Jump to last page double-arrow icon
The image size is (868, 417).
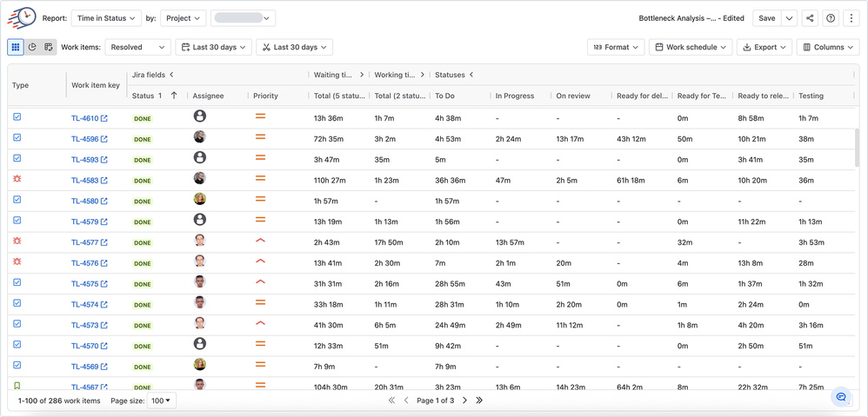point(479,400)
